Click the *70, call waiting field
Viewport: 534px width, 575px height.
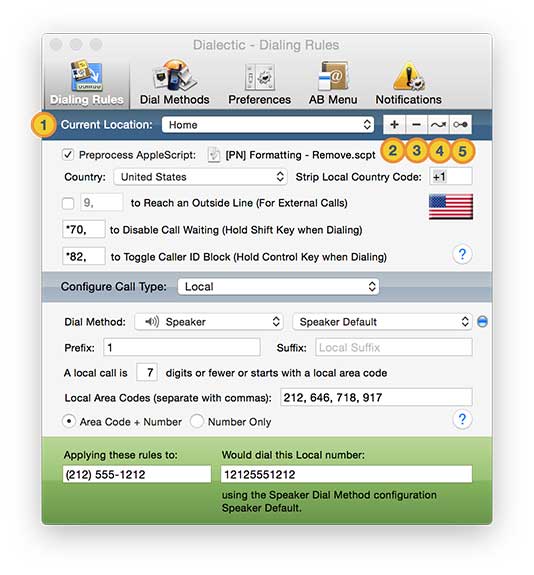click(84, 230)
